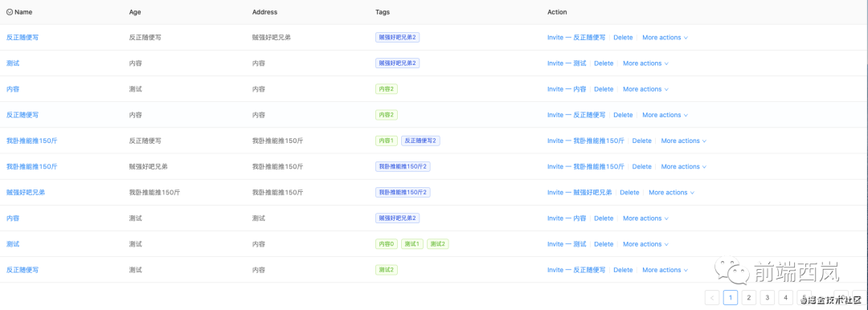Click 测试2 tag next to 测试1
This screenshot has height=310, width=868.
tap(438, 244)
